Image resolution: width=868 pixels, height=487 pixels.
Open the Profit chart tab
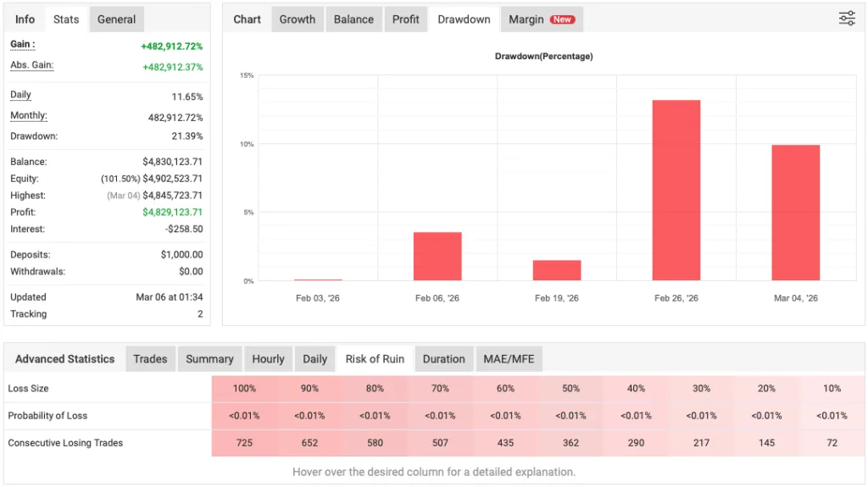[x=405, y=19]
